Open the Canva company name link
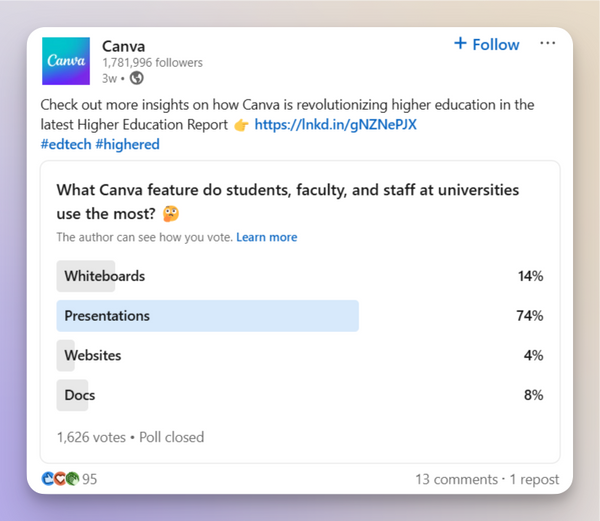Screen dimensions: 600x521 tap(123, 45)
